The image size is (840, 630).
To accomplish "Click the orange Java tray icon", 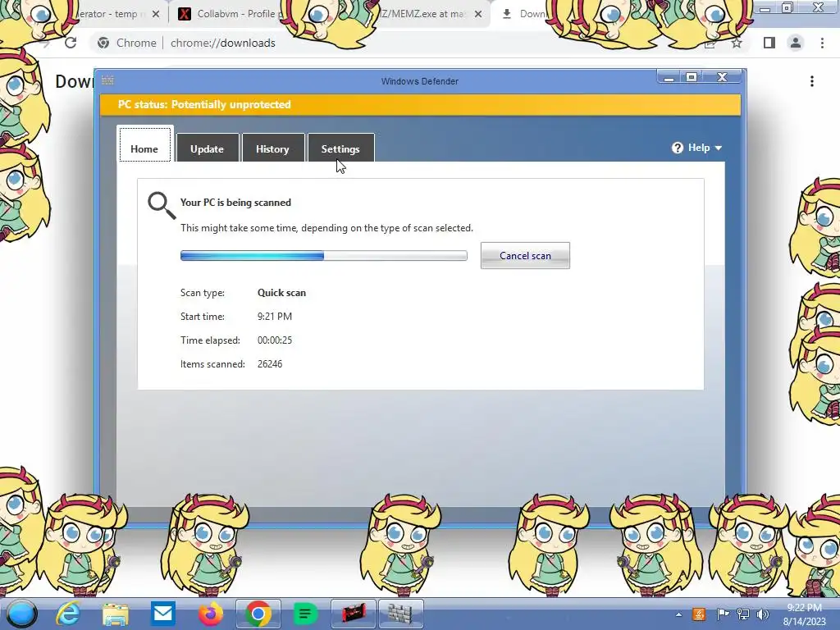I will (699, 614).
